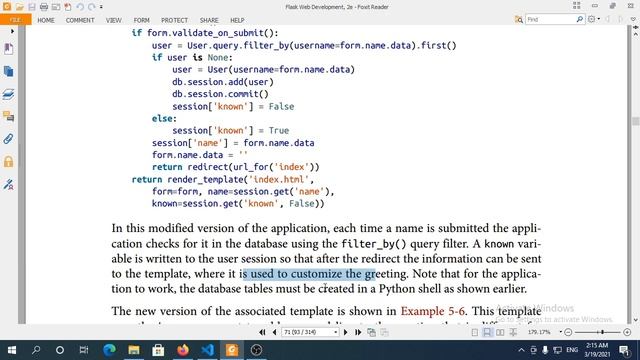The height and width of the screenshot is (360, 640).
Task: Click the scrollbar down arrow
Action: point(636,320)
